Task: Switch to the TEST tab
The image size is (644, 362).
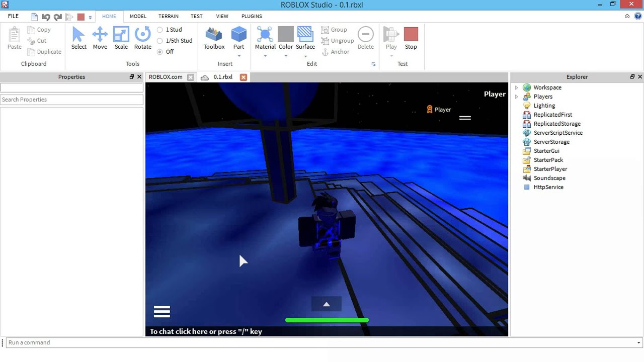Action: coord(196,16)
